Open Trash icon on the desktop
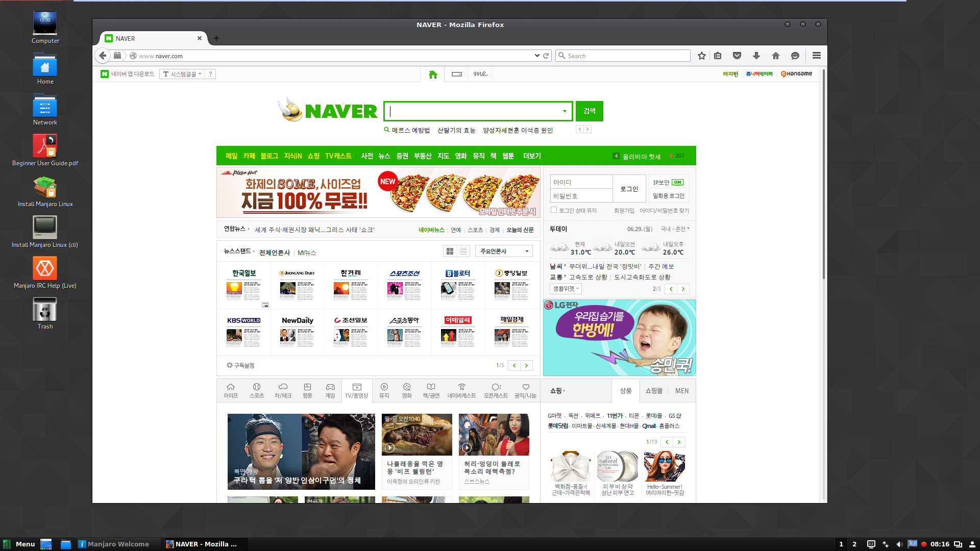Image resolution: width=980 pixels, height=551 pixels. coord(45,313)
